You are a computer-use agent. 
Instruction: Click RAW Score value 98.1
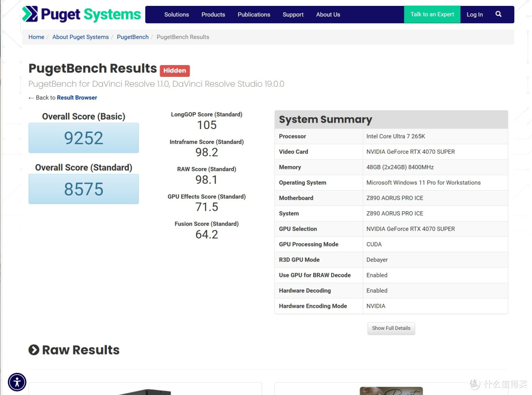(206, 180)
